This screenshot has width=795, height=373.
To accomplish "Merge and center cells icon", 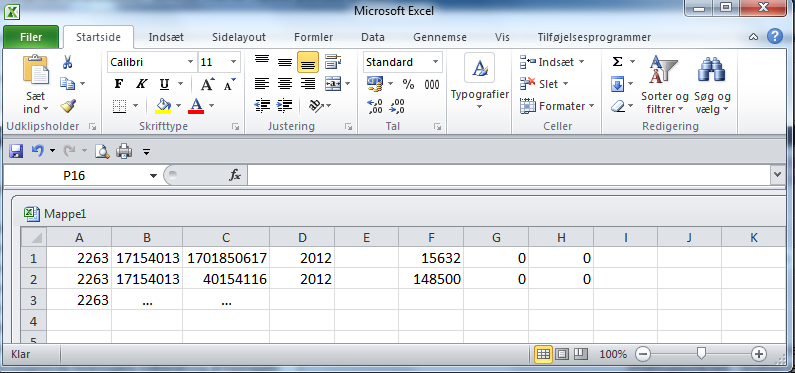I will coord(333,84).
